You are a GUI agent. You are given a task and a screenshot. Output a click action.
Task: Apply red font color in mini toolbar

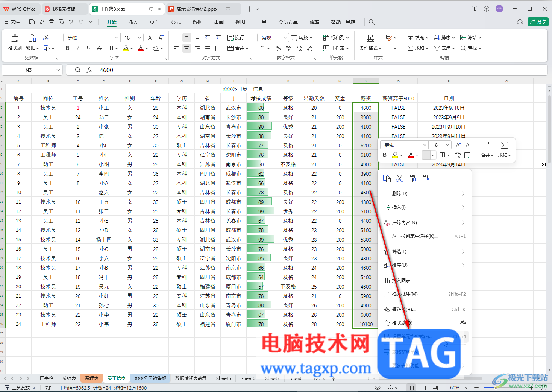tap(411, 155)
